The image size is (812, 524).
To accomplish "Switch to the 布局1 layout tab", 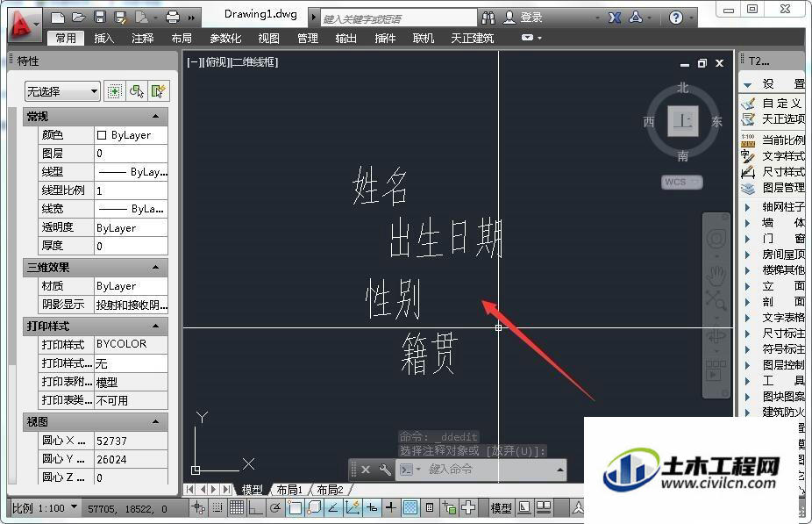I will (x=288, y=490).
